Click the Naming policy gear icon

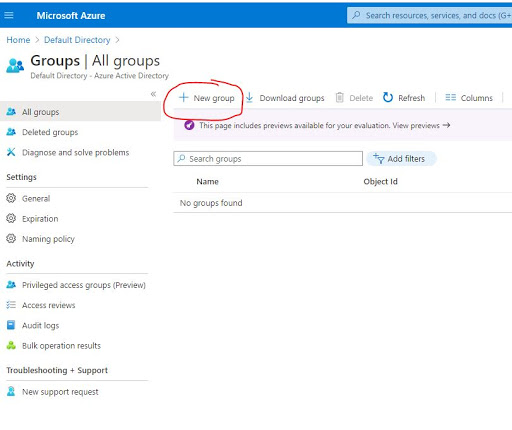(11, 239)
